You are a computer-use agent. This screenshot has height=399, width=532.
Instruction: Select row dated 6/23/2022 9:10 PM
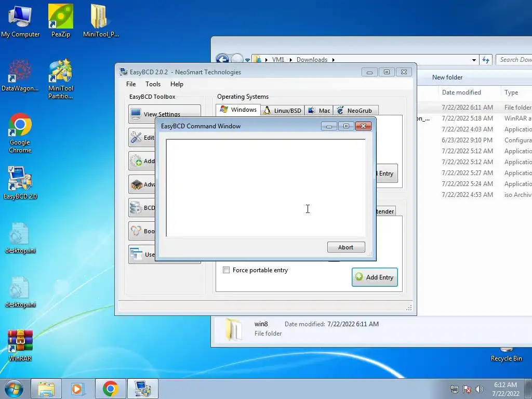(474, 140)
